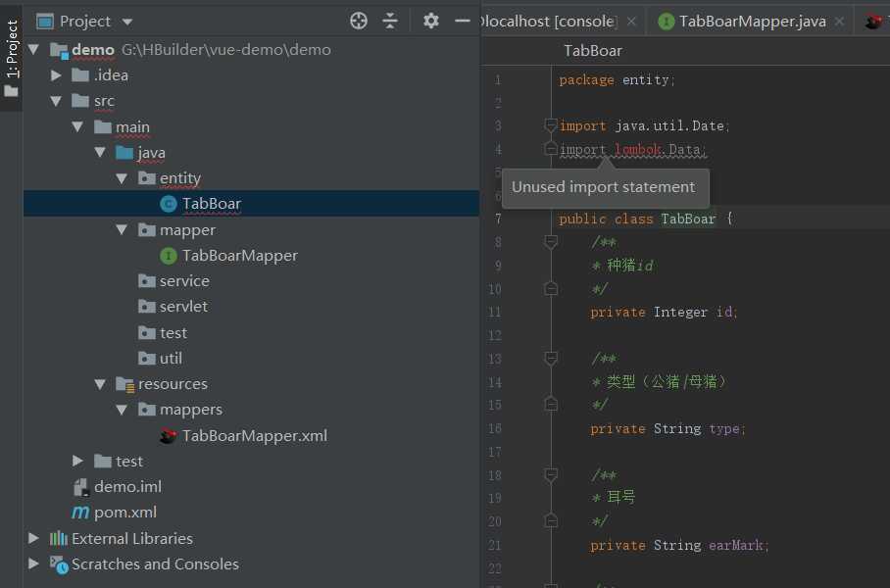This screenshot has width=890, height=588.
Task: Expand Scratches and Consoles node
Action: coord(33,563)
